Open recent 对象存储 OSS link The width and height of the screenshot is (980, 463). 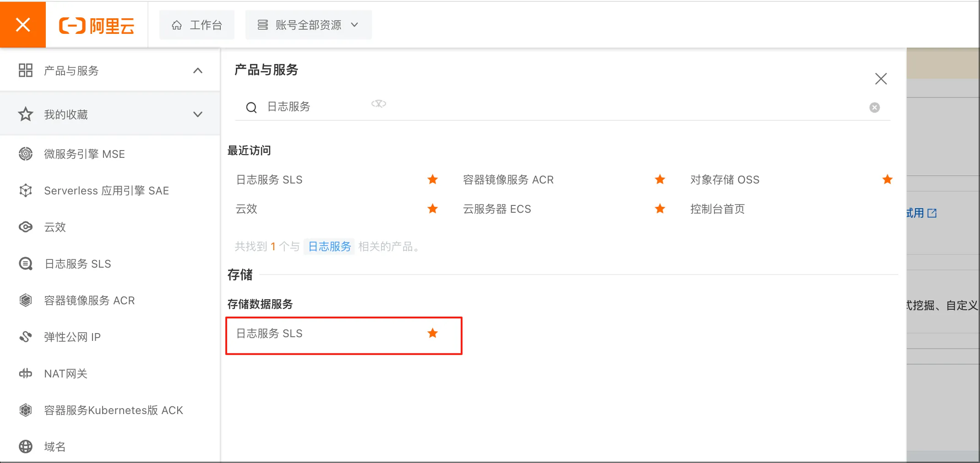pos(725,180)
